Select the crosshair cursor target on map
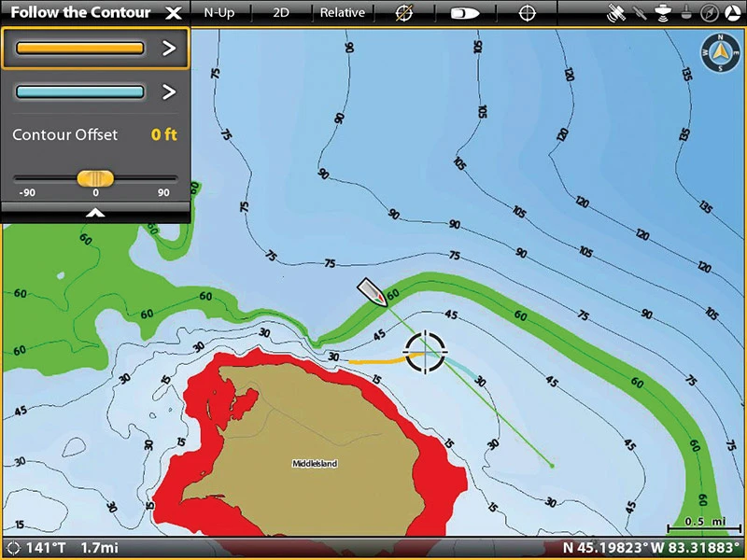747x560 pixels. (x=426, y=353)
